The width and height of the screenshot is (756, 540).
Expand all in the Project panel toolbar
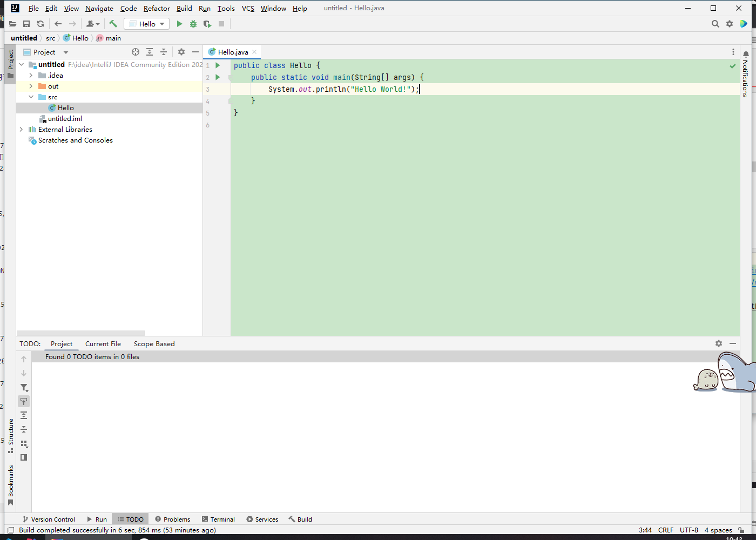[x=150, y=52]
